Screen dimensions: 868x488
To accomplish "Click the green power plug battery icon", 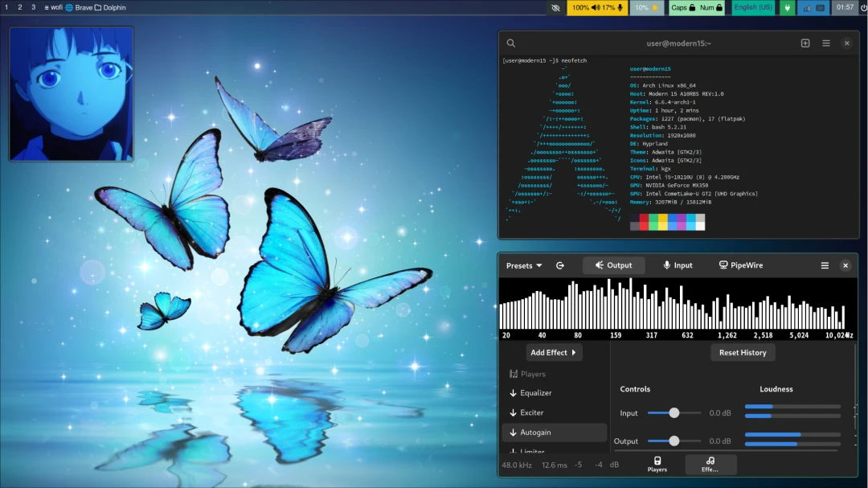I will tap(787, 7).
